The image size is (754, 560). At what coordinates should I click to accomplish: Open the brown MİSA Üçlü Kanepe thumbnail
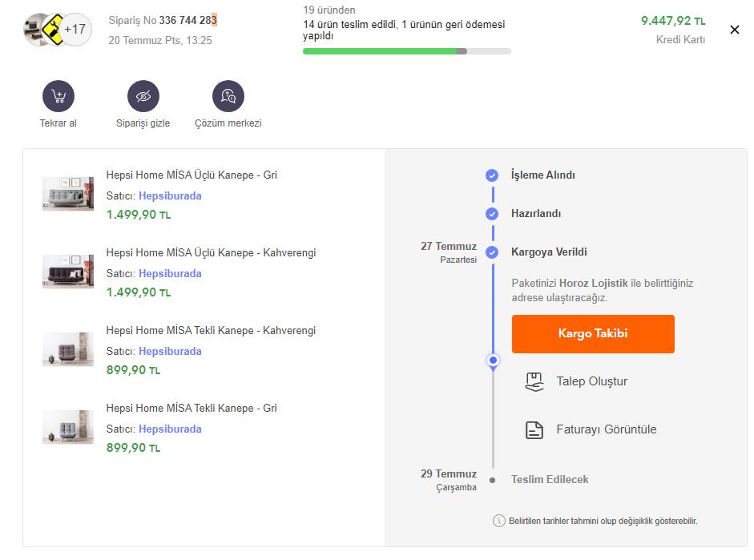click(68, 271)
